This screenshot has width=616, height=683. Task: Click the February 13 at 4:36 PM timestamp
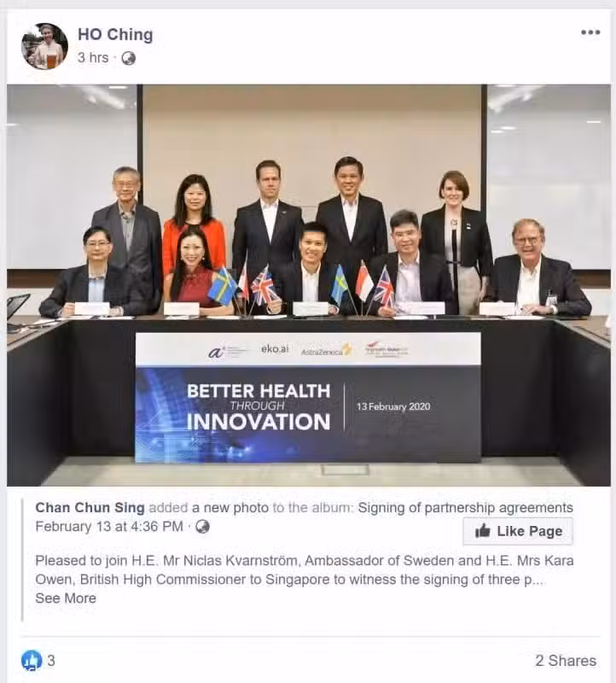tap(109, 527)
